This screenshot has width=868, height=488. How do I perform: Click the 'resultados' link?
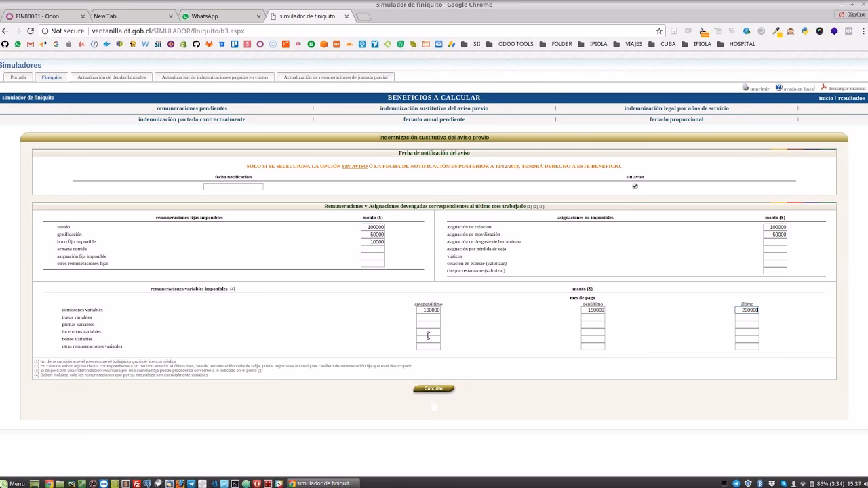pyautogui.click(x=851, y=98)
